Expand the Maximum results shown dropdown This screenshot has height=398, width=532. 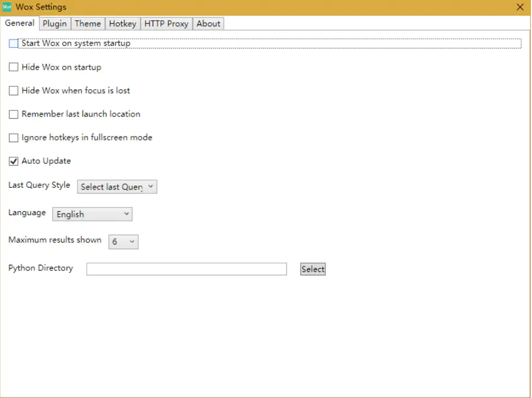124,242
